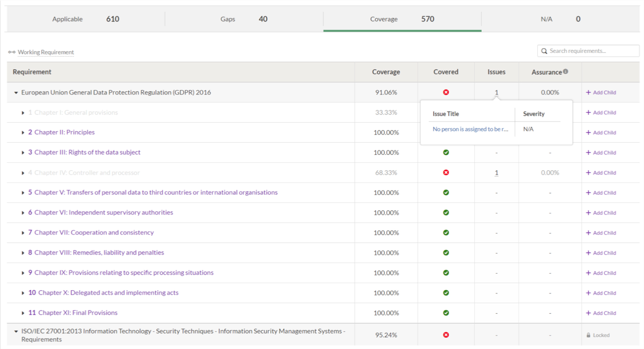Select the Coverage 570 tab

pyautogui.click(x=402, y=19)
